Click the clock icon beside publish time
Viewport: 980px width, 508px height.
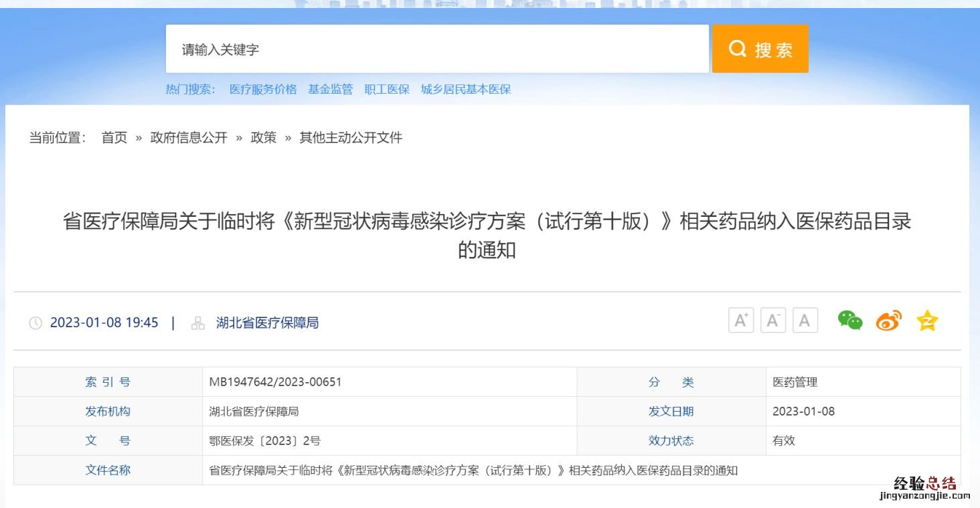coord(35,323)
